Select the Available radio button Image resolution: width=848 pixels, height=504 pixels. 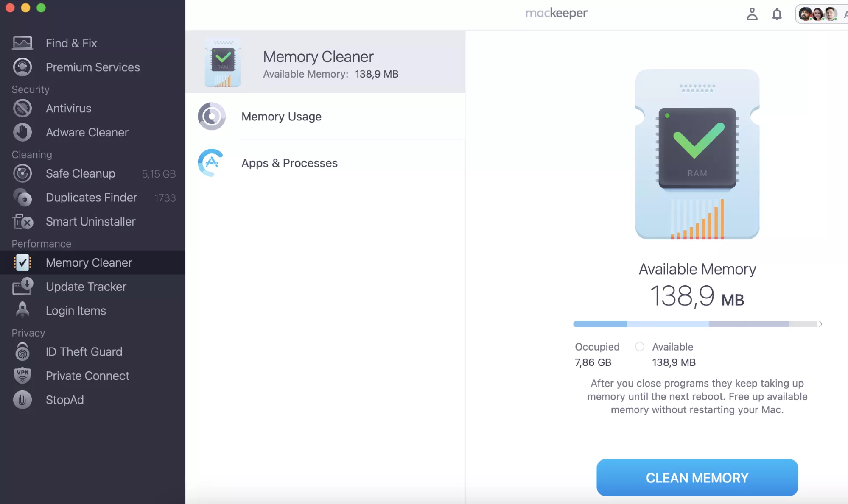tap(639, 347)
